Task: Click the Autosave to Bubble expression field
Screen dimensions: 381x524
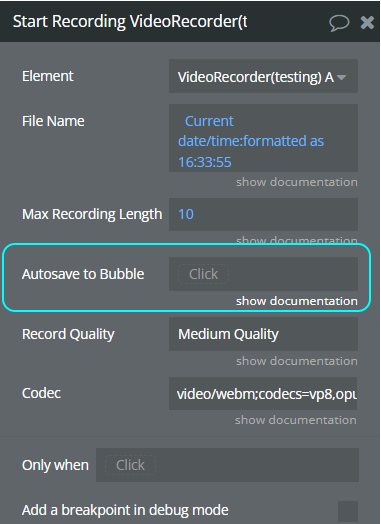Action: pos(263,274)
